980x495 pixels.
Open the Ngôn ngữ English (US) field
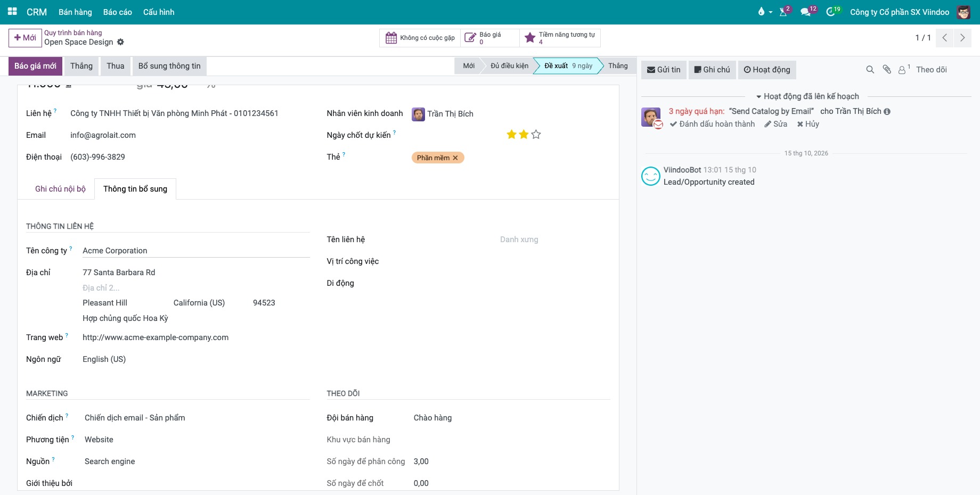click(196, 359)
